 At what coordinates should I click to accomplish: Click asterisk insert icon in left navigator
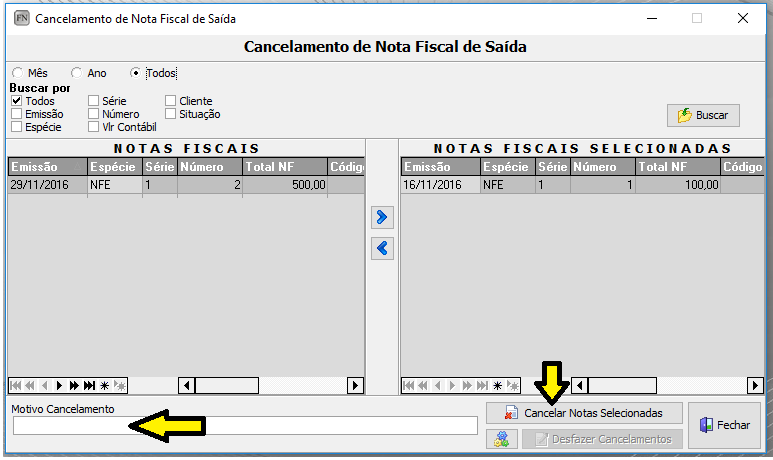click(x=104, y=385)
